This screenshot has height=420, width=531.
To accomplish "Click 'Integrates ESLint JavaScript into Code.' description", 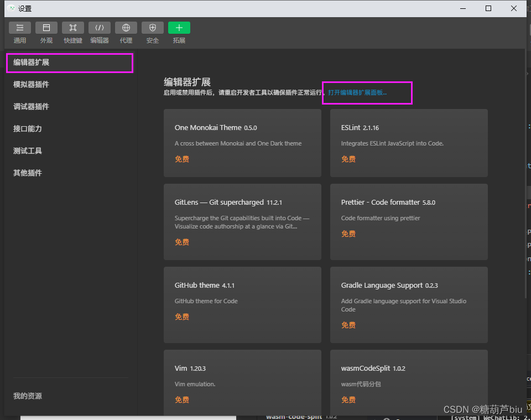I will coord(392,143).
